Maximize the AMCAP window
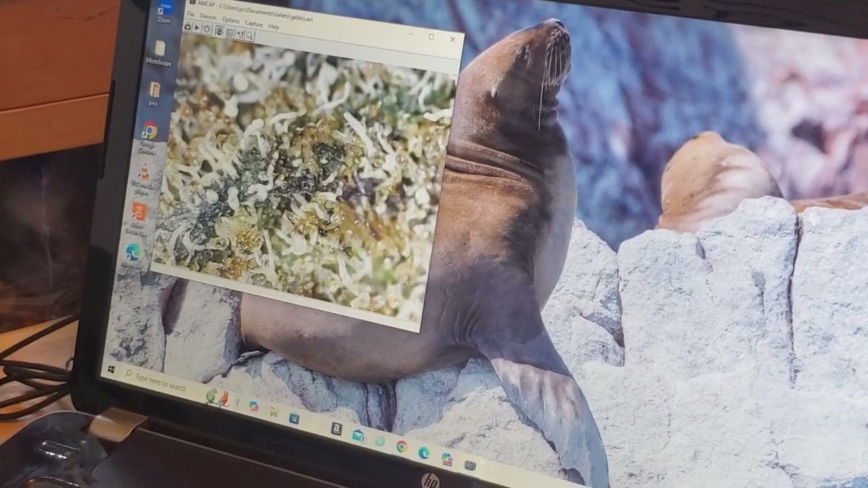 pos(431,37)
